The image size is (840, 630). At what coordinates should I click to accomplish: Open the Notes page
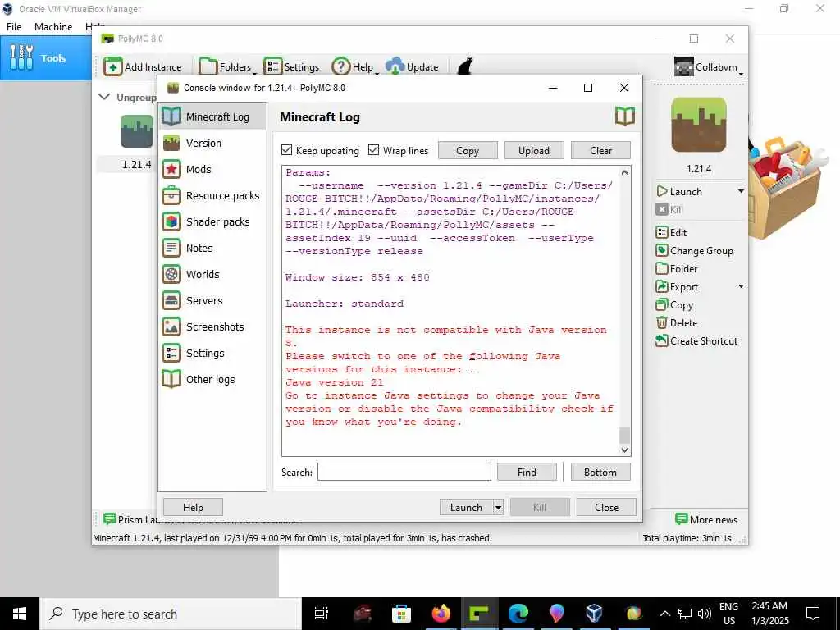[x=212, y=248]
